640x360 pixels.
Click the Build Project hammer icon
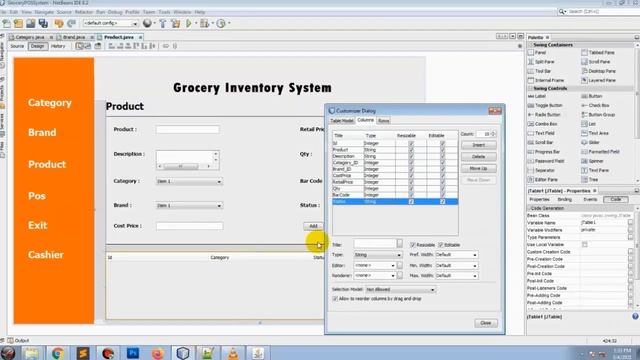[162, 23]
